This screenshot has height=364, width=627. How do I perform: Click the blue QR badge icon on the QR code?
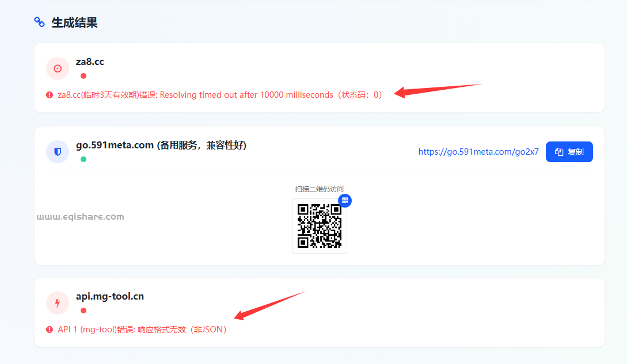coord(345,201)
